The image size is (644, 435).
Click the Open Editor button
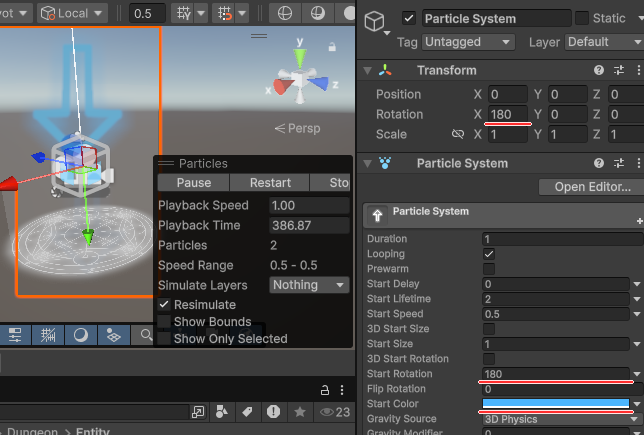(590, 187)
